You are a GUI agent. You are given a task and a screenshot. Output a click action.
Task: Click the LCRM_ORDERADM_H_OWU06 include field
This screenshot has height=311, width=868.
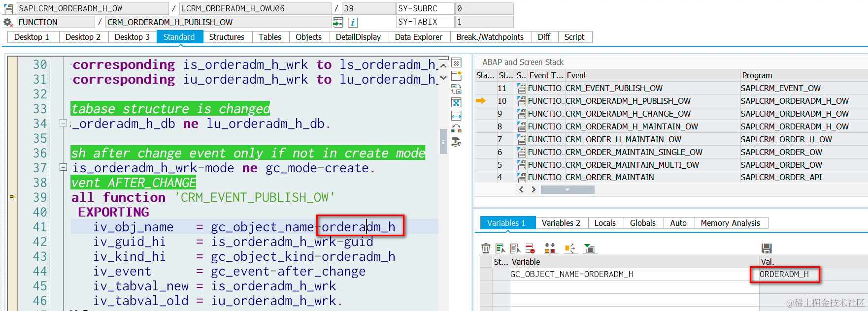click(255, 8)
